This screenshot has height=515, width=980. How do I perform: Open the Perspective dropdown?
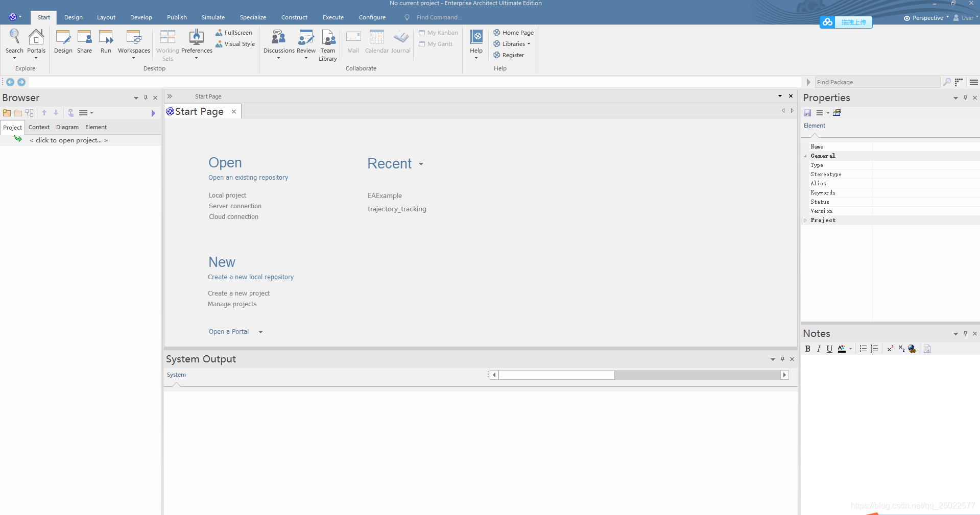[926, 18]
